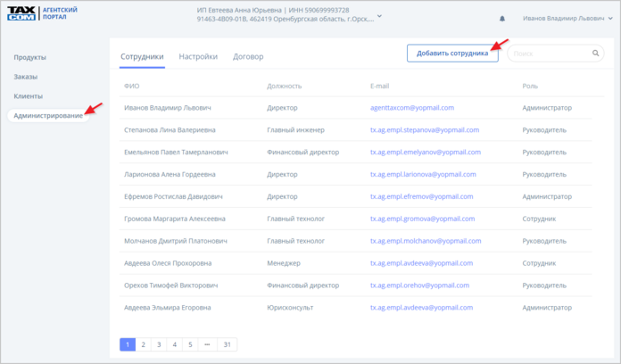Switch to the Настройки tab
Screen dimensions: 621x364
[198, 56]
